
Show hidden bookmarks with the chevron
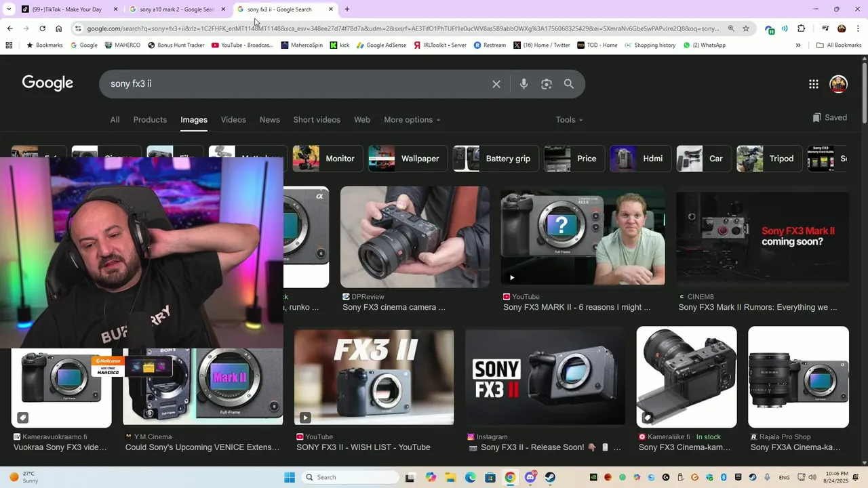[798, 45]
